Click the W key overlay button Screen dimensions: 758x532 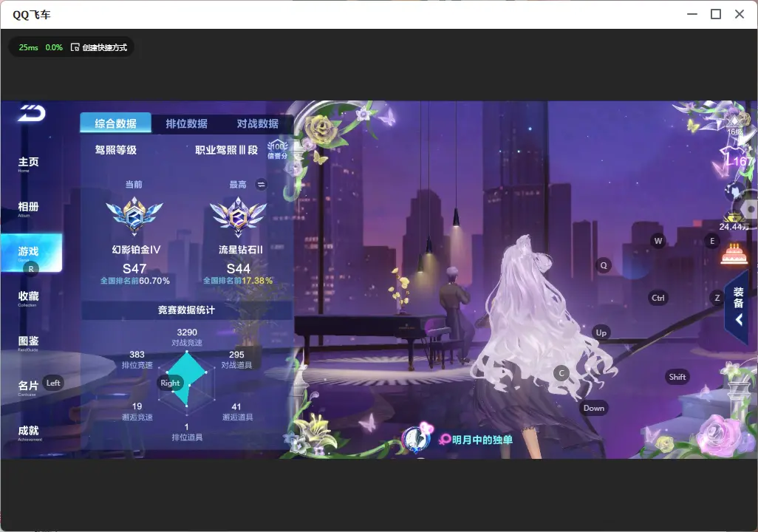[658, 241]
